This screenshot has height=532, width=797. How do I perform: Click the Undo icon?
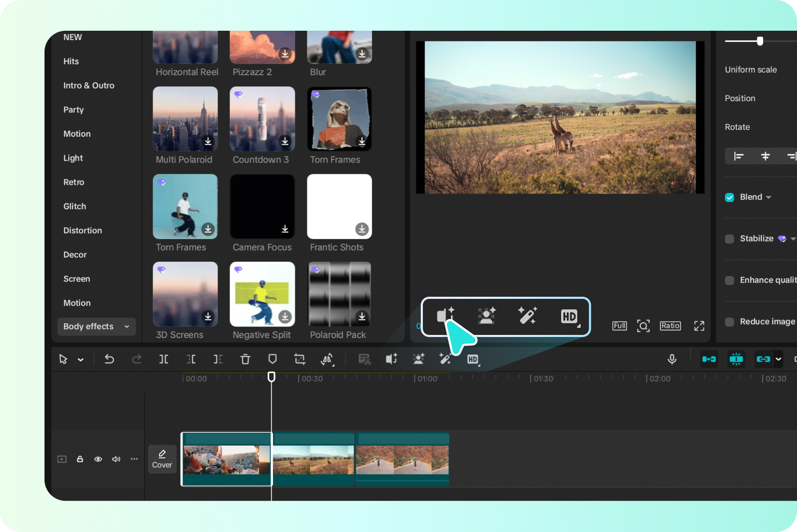(110, 359)
